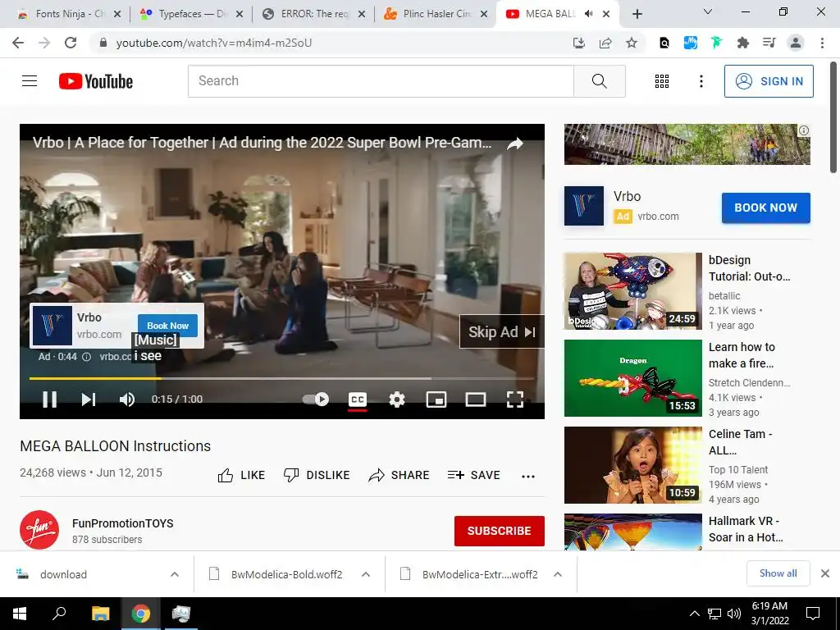
Task: Install app icon in address bar
Action: 579,43
